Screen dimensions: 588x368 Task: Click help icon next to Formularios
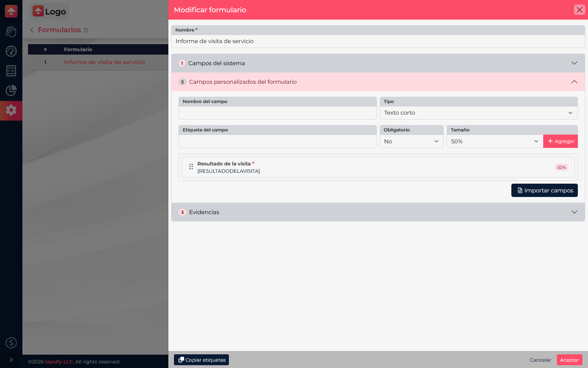pyautogui.click(x=86, y=30)
